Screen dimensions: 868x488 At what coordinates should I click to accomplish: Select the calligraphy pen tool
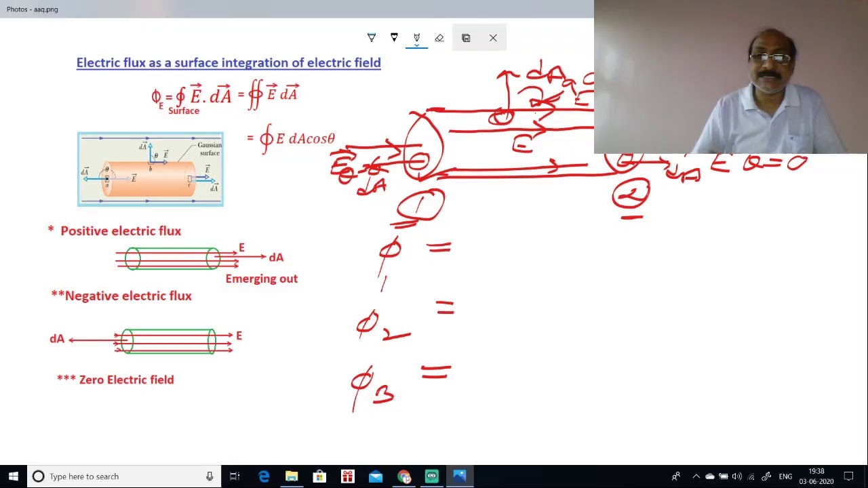pyautogui.click(x=416, y=37)
